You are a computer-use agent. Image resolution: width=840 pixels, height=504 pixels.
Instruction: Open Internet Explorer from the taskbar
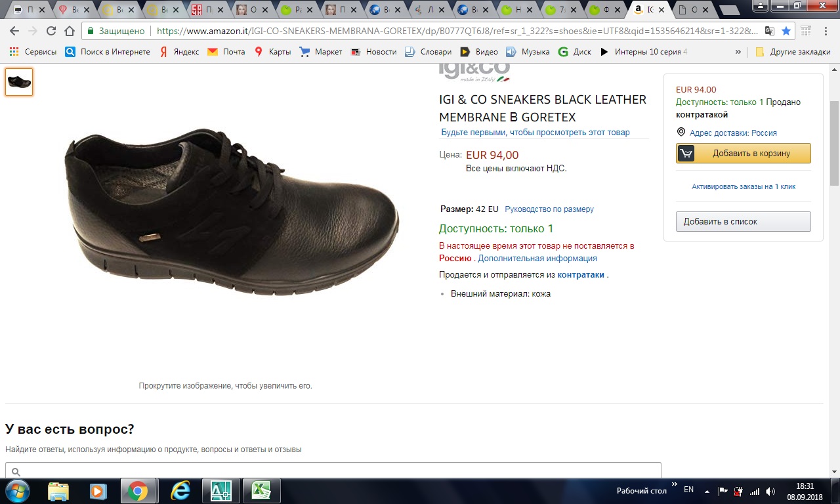pyautogui.click(x=179, y=491)
